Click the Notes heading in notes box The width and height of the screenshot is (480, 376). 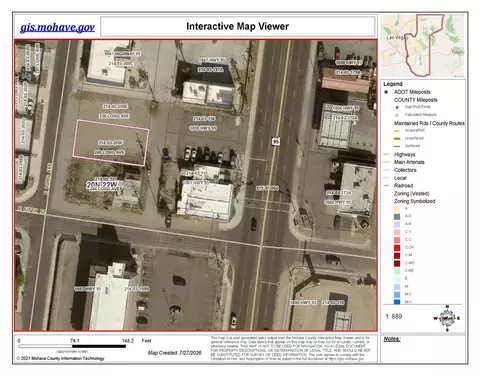click(x=392, y=339)
